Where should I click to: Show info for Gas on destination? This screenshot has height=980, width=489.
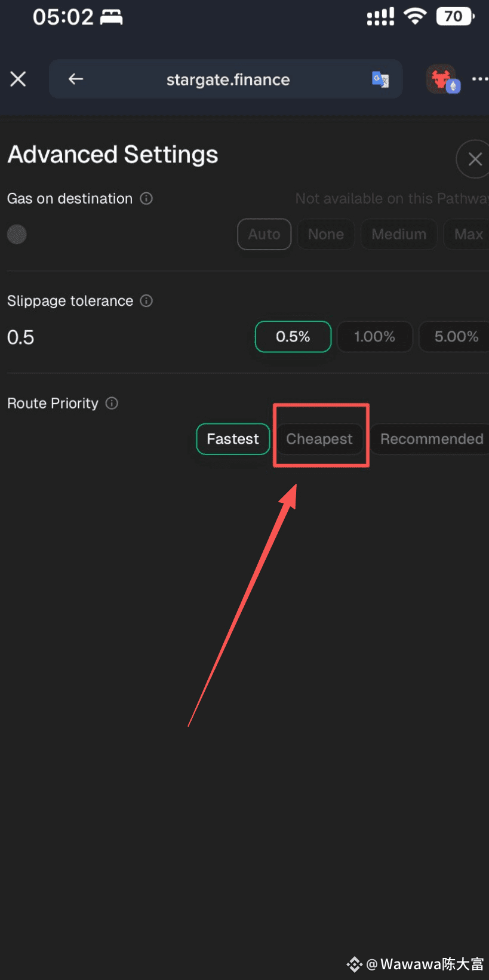pos(146,198)
